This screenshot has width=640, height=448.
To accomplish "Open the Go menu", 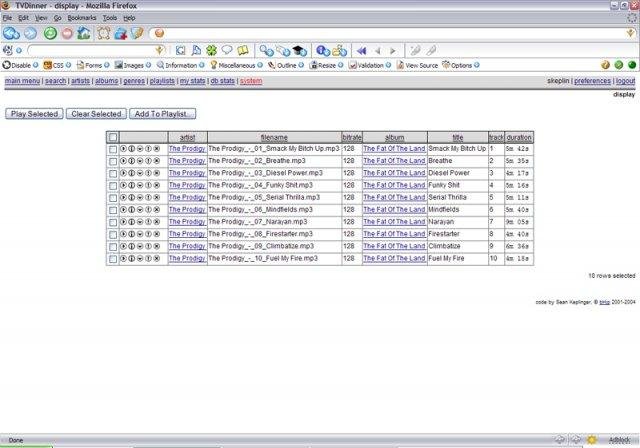I will click(57, 18).
